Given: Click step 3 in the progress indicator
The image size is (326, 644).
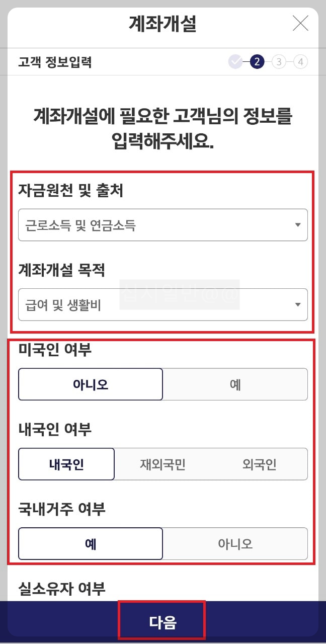Looking at the screenshot, I should click(x=279, y=61).
